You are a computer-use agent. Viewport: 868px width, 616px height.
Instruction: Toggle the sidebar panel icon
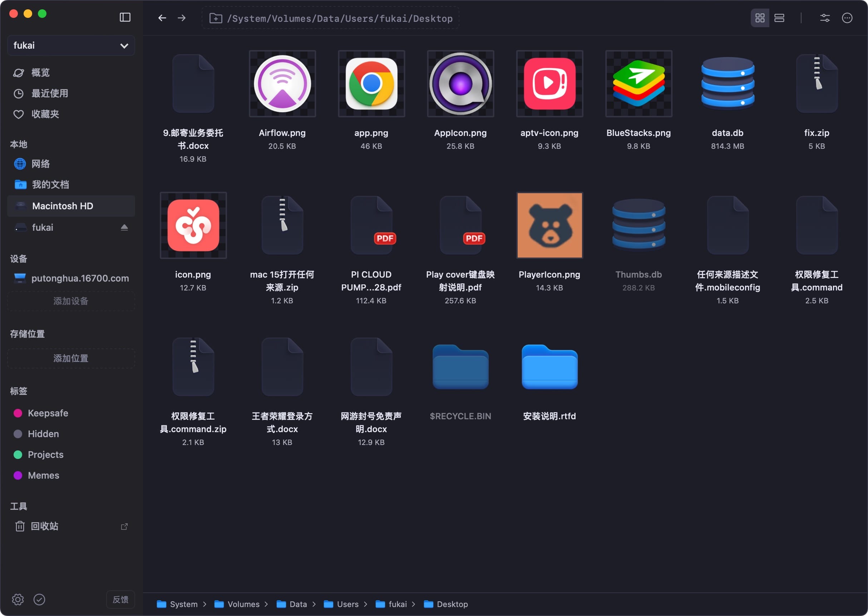pos(125,18)
